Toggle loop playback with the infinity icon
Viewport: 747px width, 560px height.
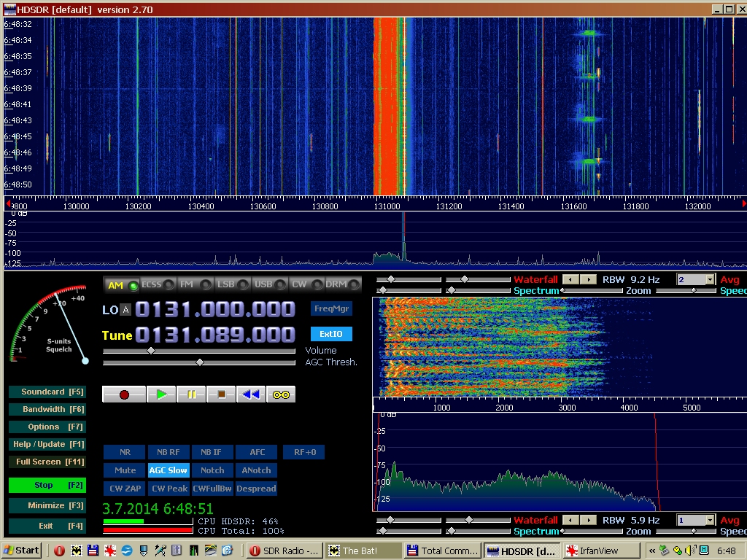coord(281,394)
